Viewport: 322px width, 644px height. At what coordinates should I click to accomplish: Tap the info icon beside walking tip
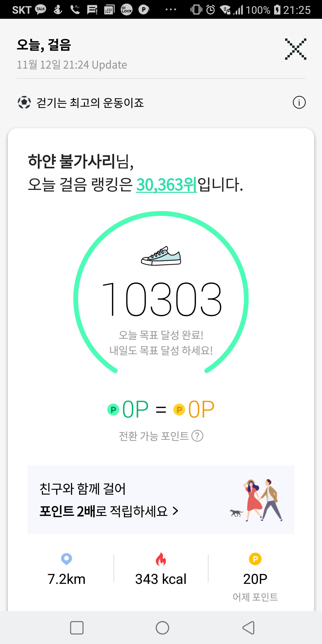pos(299,102)
